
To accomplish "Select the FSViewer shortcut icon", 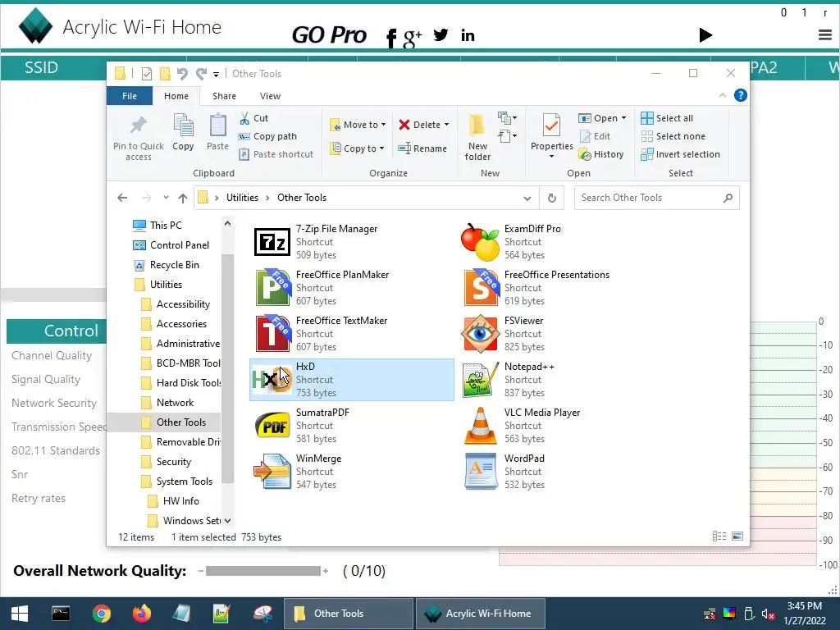I will tap(480, 334).
